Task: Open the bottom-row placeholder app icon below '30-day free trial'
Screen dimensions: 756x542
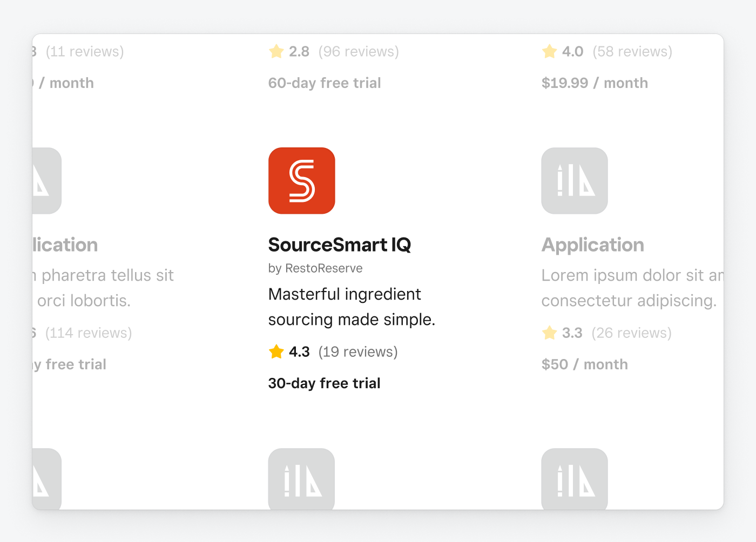Action: tap(302, 479)
